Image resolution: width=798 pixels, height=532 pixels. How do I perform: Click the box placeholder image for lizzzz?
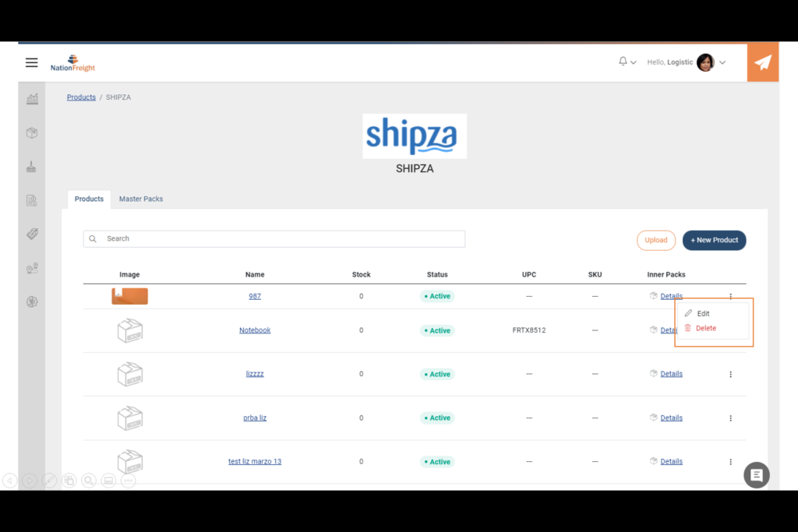point(130,375)
